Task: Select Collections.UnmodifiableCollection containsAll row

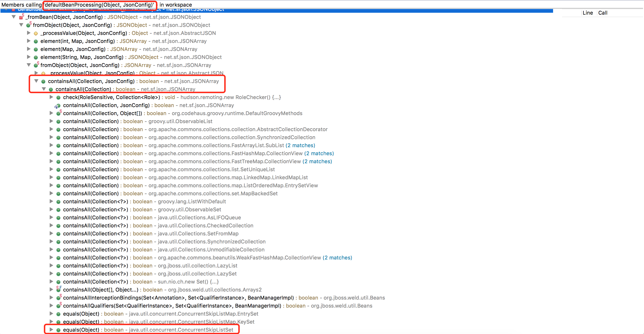Action: pyautogui.click(x=164, y=250)
